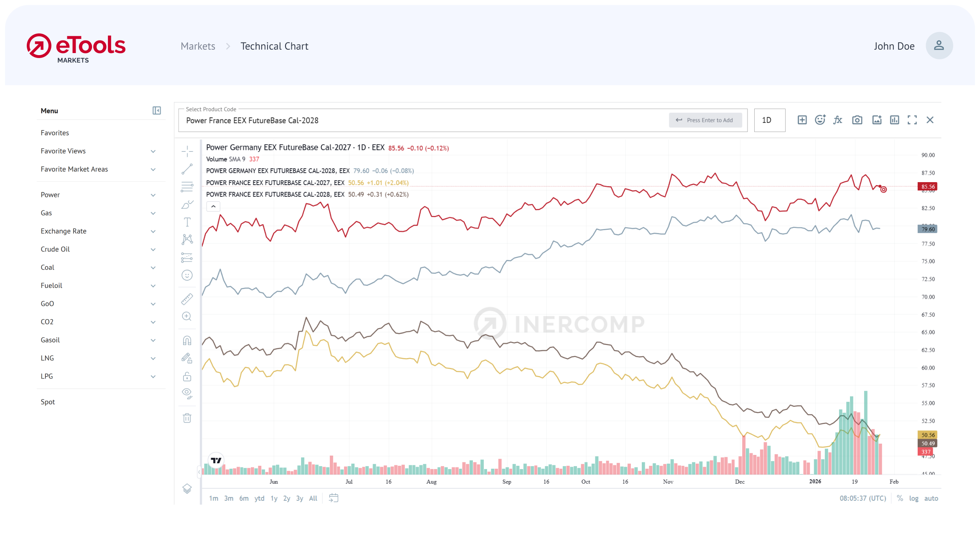Open the XABCD pattern tool

187,239
